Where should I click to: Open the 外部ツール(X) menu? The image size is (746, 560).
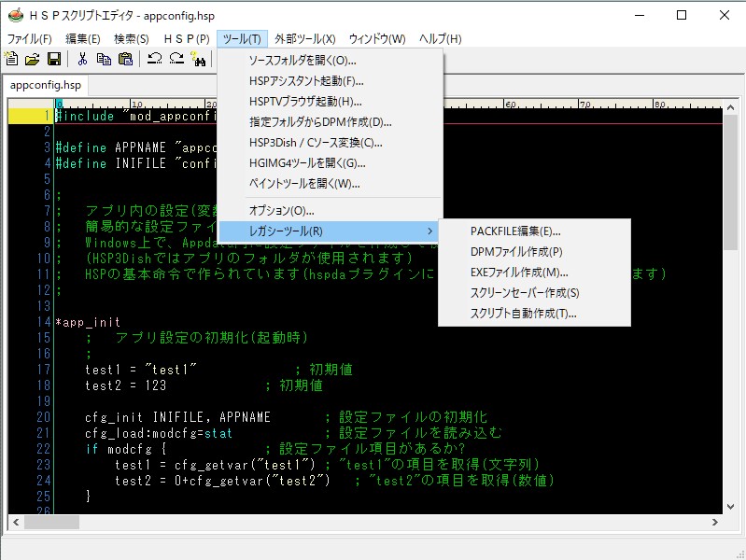(x=305, y=39)
